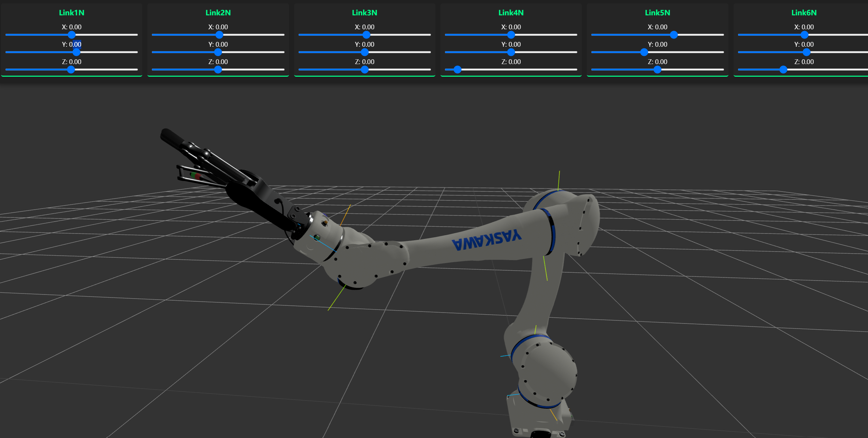This screenshot has width=868, height=438.
Task: Click the YASKAWA logo on robot arm
Action: tap(487, 240)
